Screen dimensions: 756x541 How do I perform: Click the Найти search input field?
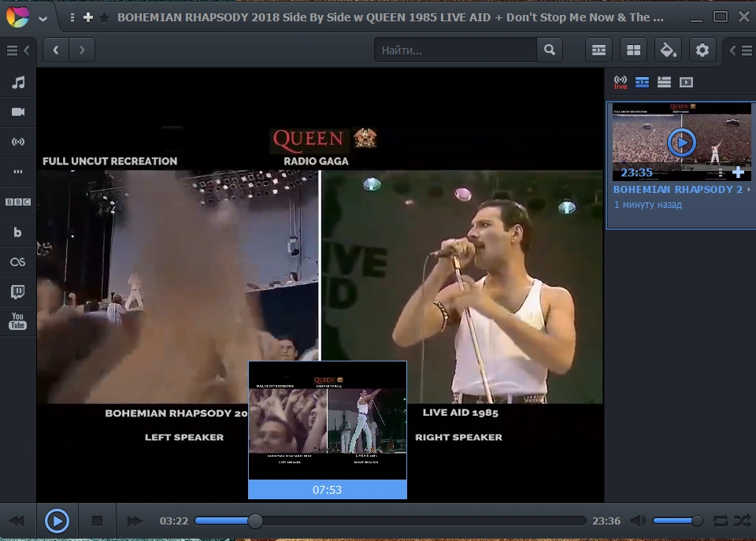tap(455, 50)
